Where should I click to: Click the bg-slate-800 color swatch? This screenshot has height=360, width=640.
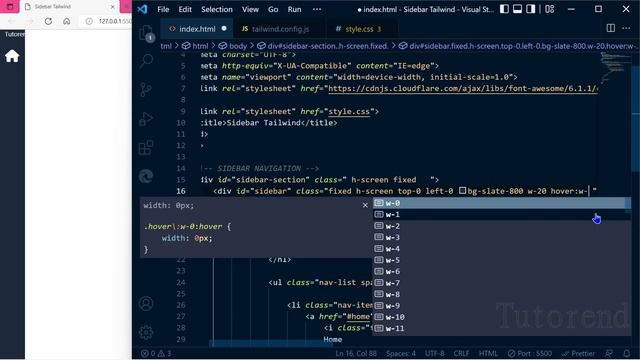tap(462, 191)
